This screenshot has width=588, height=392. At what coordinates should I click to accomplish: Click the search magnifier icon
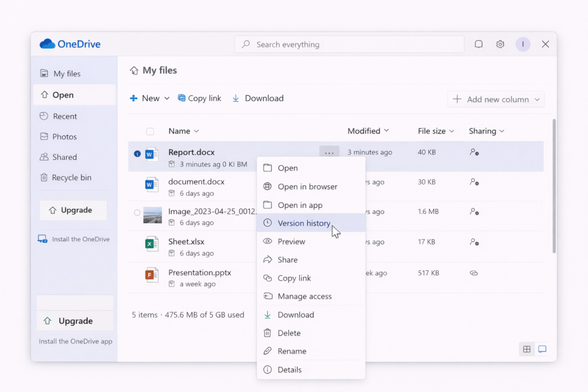[246, 44]
